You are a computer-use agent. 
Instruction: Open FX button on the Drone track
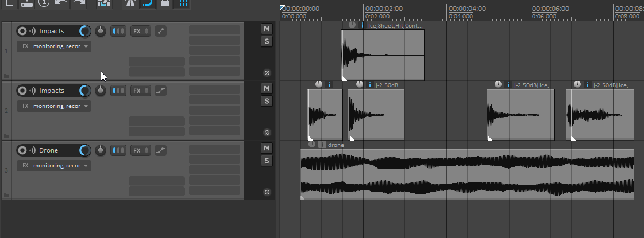click(x=137, y=150)
